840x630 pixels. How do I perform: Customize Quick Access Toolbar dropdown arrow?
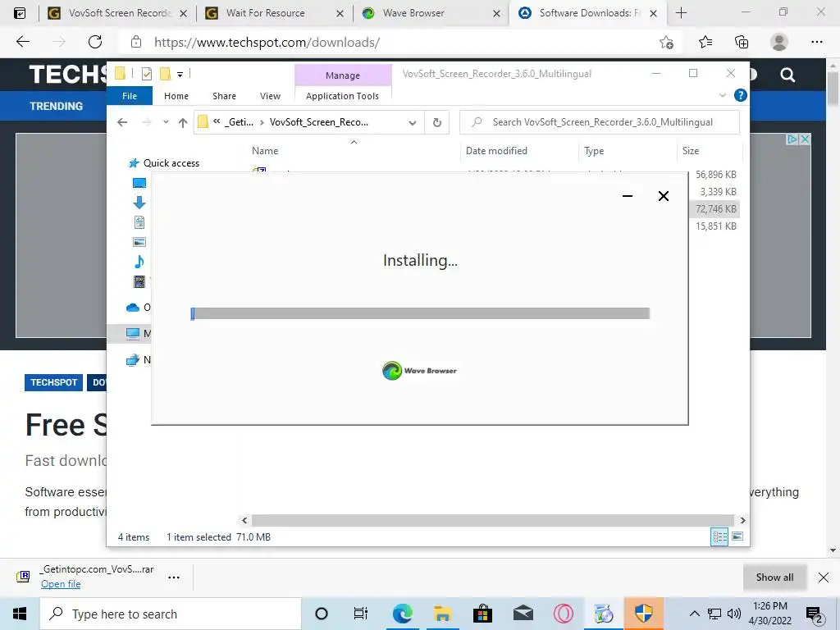click(180, 75)
